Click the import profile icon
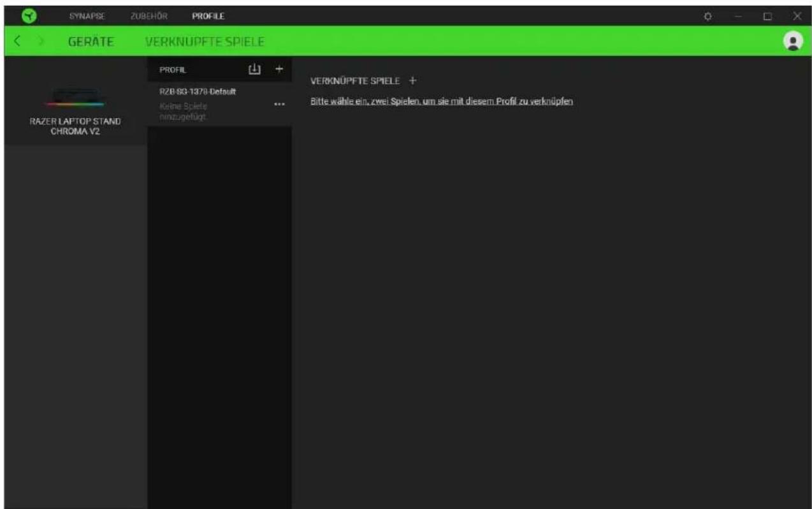The image size is (812, 509). pyautogui.click(x=254, y=68)
